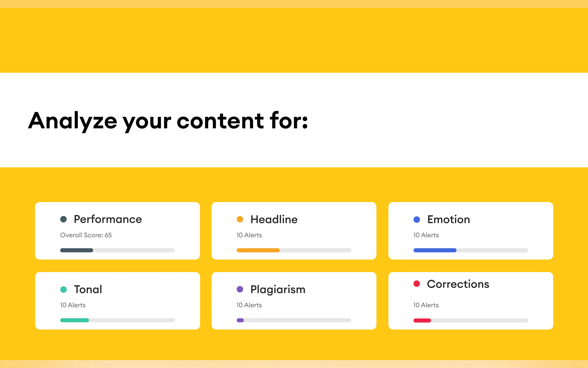Click the dark gray Performance dot
Viewport: 588px width, 368px height.
click(x=63, y=219)
